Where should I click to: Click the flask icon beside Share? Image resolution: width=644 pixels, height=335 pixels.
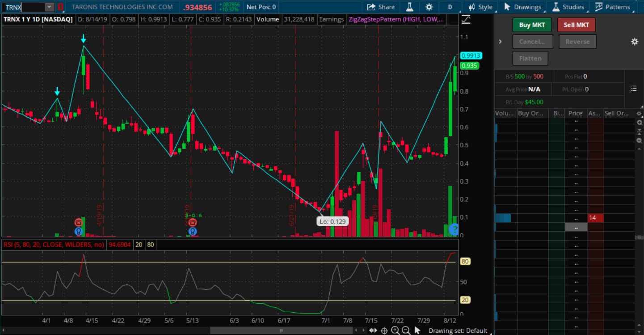pyautogui.click(x=409, y=7)
